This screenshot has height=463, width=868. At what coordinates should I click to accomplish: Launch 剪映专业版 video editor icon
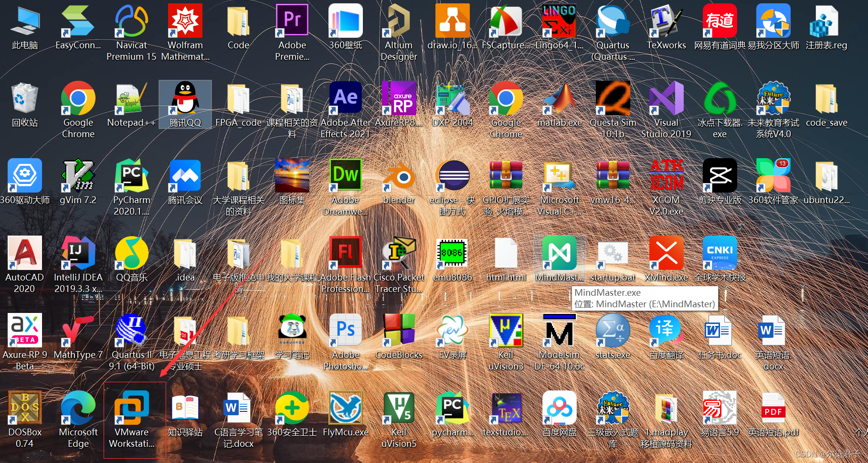click(720, 175)
